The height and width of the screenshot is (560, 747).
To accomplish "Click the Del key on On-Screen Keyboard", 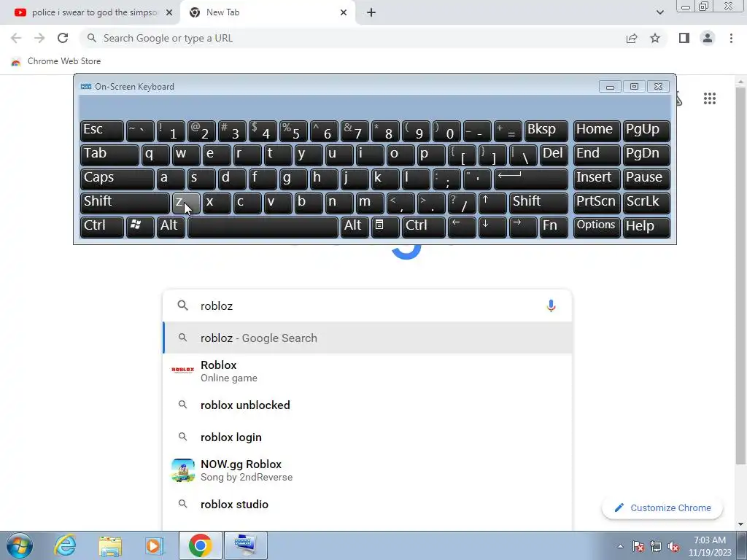I will coord(554,155).
